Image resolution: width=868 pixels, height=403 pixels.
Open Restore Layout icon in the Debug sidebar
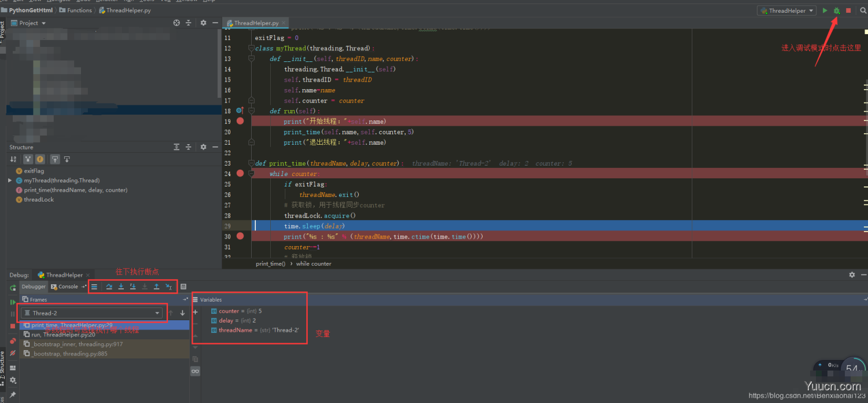(x=13, y=368)
